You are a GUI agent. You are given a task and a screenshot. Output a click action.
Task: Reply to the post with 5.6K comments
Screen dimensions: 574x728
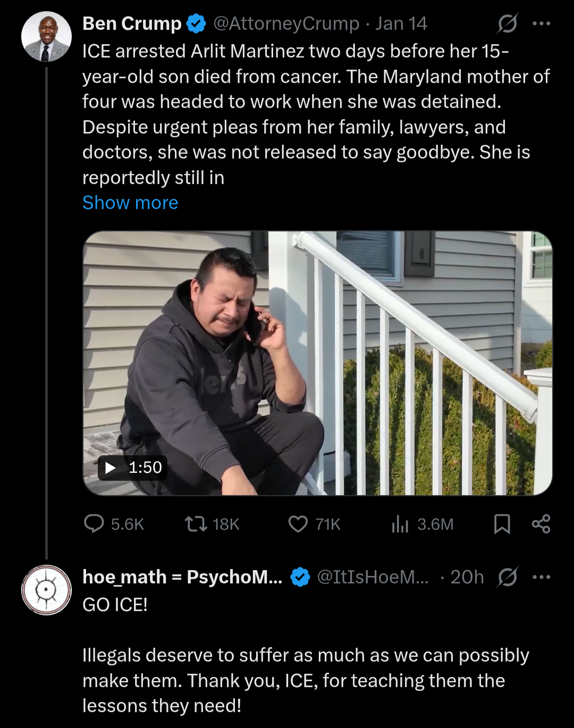pyautogui.click(x=94, y=524)
